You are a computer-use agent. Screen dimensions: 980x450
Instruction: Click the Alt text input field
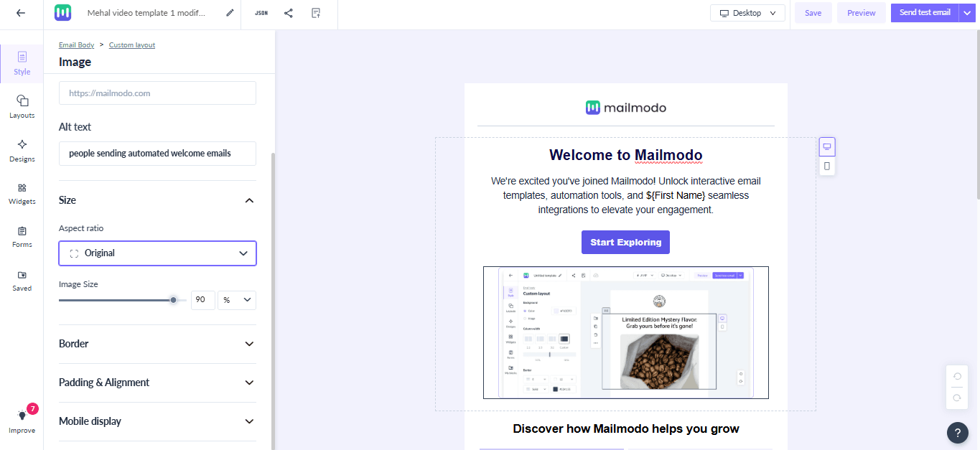click(x=157, y=153)
